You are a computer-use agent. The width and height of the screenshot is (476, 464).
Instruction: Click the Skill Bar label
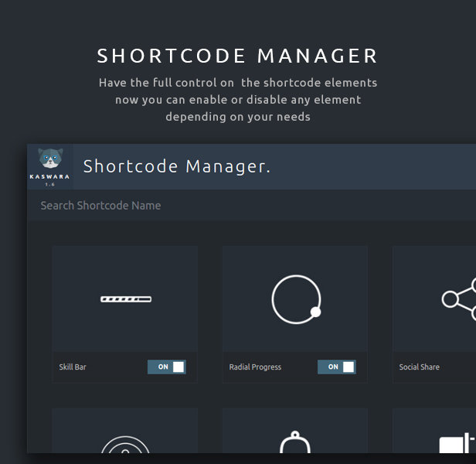coord(73,367)
